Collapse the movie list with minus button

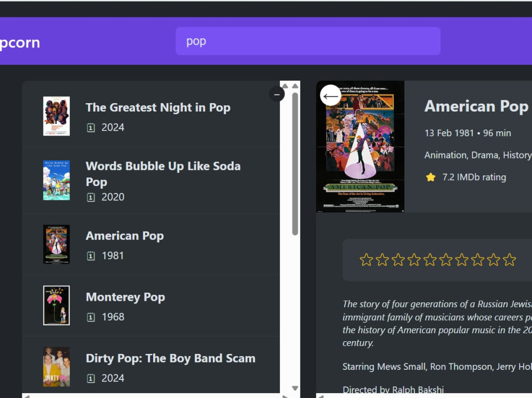[x=277, y=95]
